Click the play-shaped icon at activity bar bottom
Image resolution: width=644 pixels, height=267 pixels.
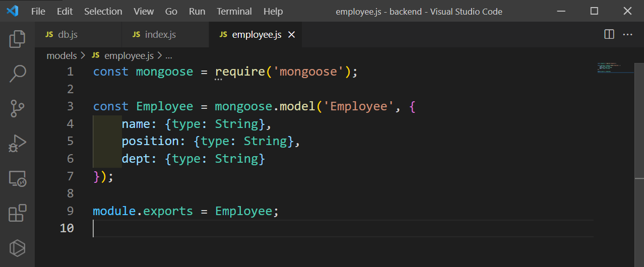click(17, 247)
